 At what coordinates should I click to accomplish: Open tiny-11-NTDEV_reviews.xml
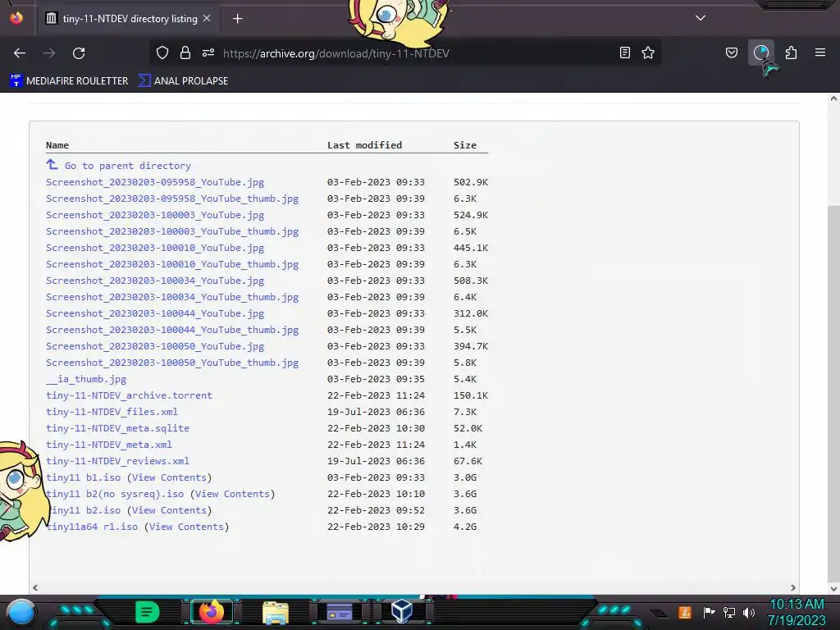pyautogui.click(x=117, y=461)
